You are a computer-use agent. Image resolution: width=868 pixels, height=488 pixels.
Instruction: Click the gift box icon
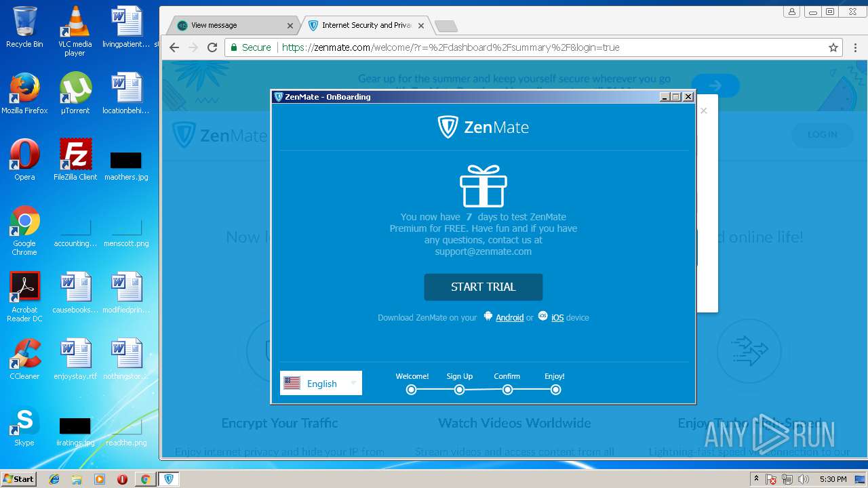483,186
